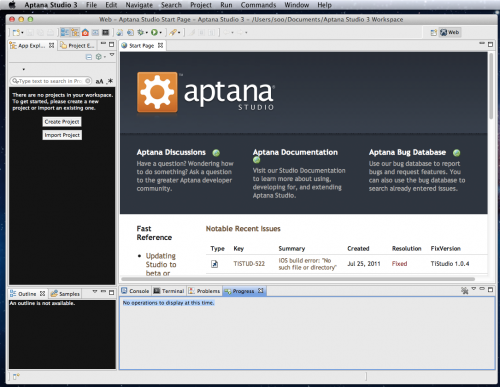Open the deploy cube dropdown arrow
500x387 pixels.
(x=104, y=57)
